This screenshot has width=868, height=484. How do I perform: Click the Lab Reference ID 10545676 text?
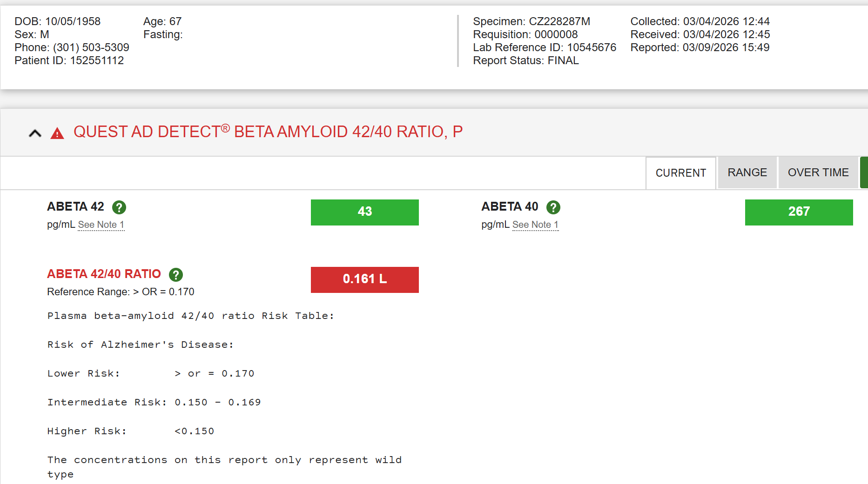click(544, 47)
